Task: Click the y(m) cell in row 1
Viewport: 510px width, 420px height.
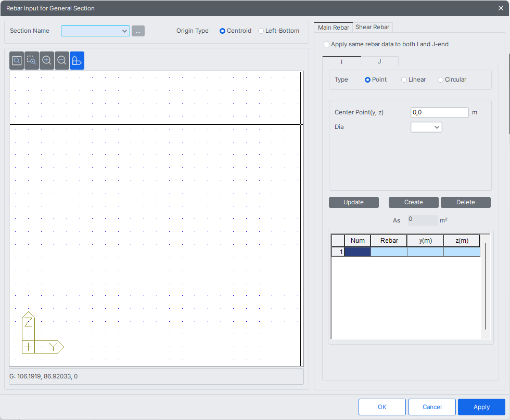Action: click(x=426, y=252)
